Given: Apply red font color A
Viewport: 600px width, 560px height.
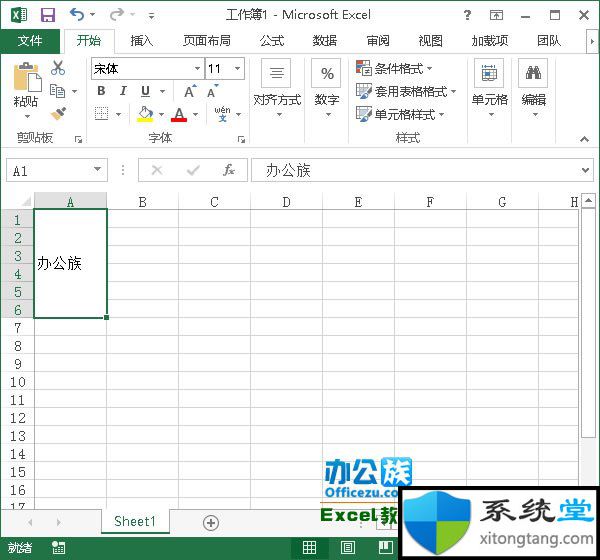Looking at the screenshot, I should [179, 114].
